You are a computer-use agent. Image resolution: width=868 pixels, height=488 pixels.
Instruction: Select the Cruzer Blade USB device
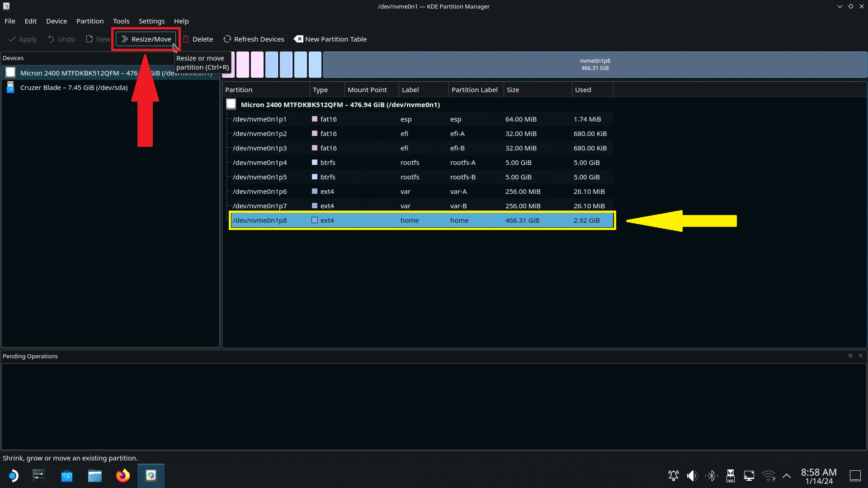point(74,88)
